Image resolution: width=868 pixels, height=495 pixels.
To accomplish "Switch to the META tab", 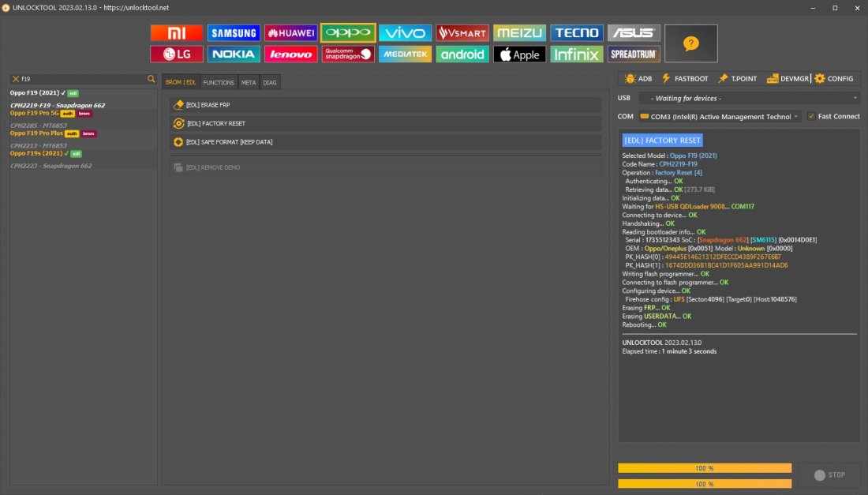I will pos(249,82).
